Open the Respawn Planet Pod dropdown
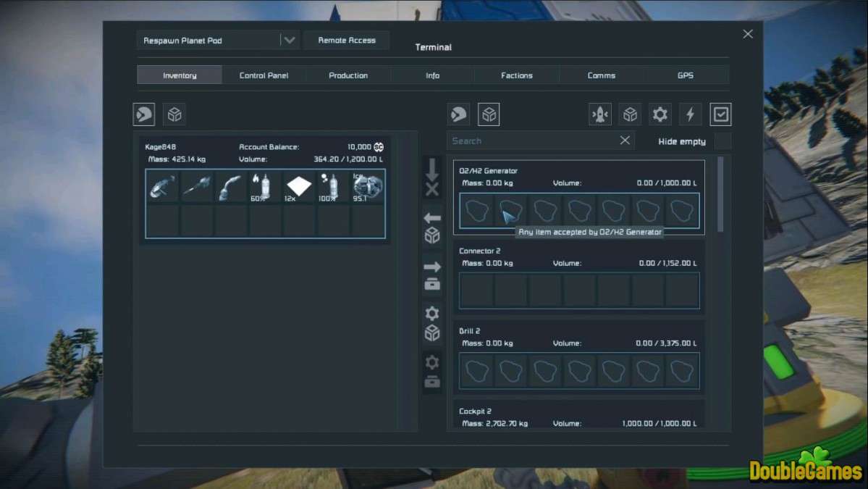This screenshot has height=489, width=868. (289, 41)
